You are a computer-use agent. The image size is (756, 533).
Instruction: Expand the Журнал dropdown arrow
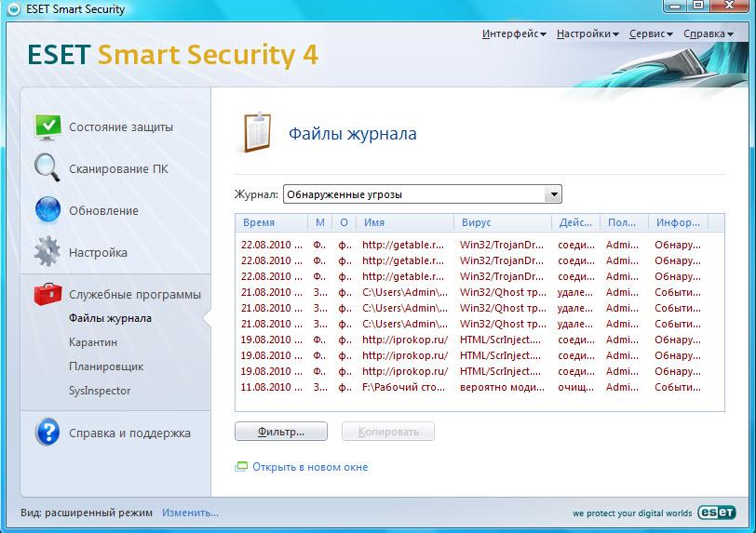pos(553,194)
